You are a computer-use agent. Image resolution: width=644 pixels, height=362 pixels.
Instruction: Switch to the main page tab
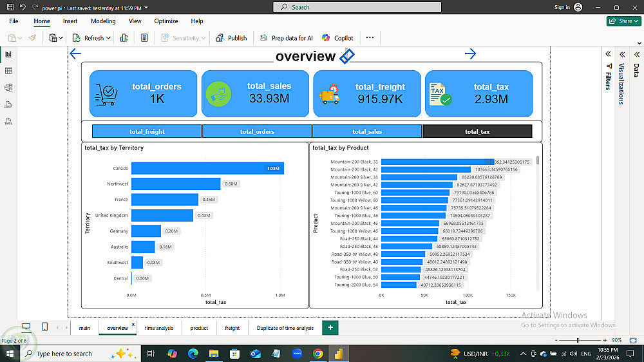84,328
